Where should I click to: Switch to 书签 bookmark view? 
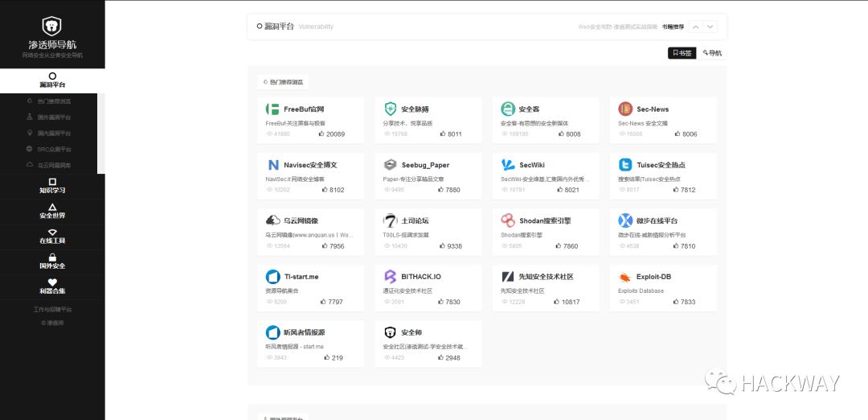click(682, 53)
